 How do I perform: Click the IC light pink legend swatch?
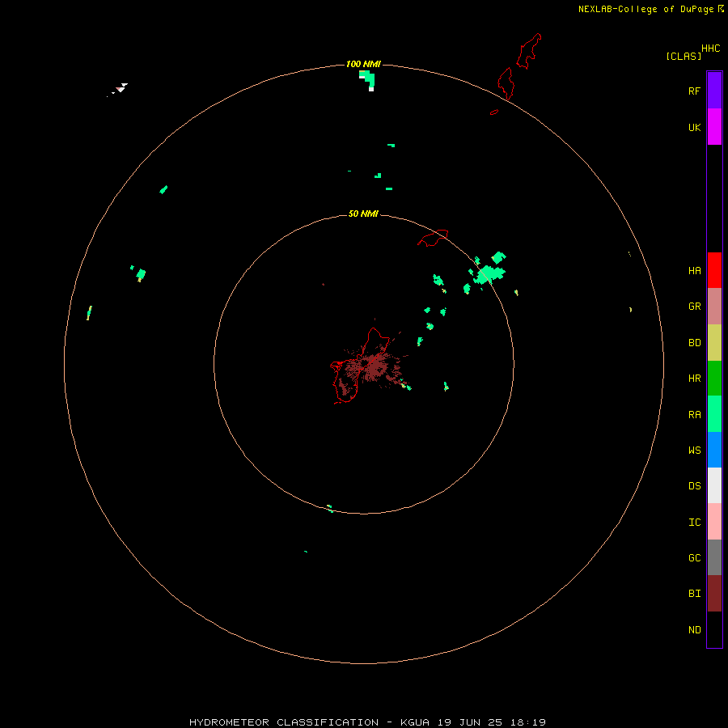click(x=714, y=522)
